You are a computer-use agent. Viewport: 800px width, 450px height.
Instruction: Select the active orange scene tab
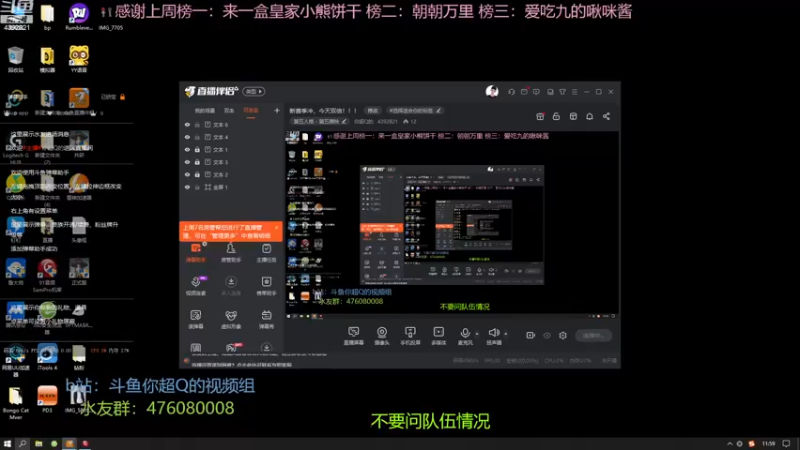pyautogui.click(x=251, y=111)
